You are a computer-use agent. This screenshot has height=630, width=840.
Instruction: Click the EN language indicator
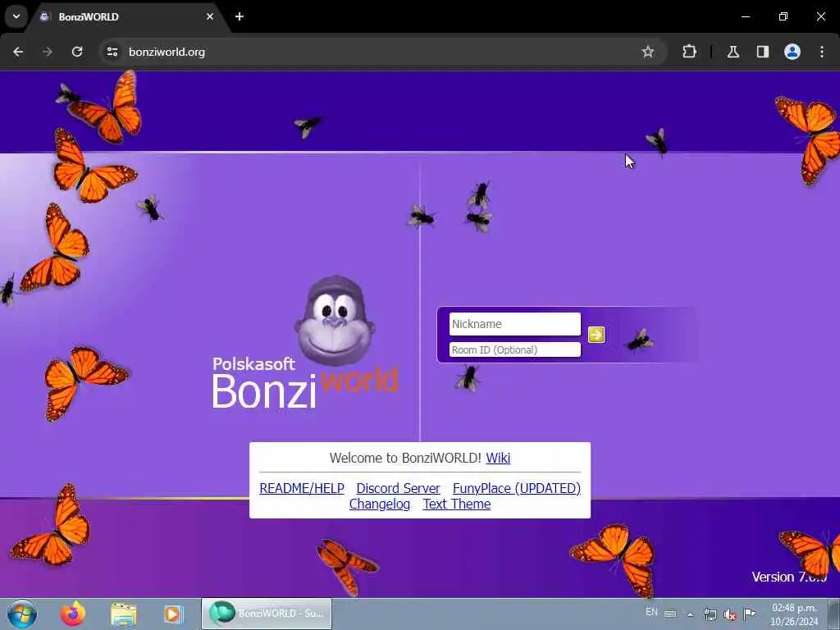click(x=651, y=612)
